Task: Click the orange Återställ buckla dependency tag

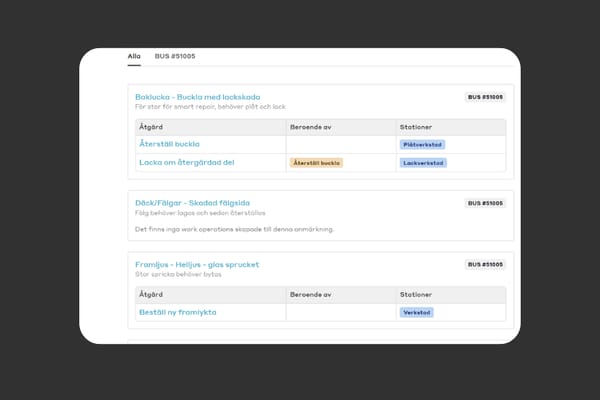Action: coord(316,162)
